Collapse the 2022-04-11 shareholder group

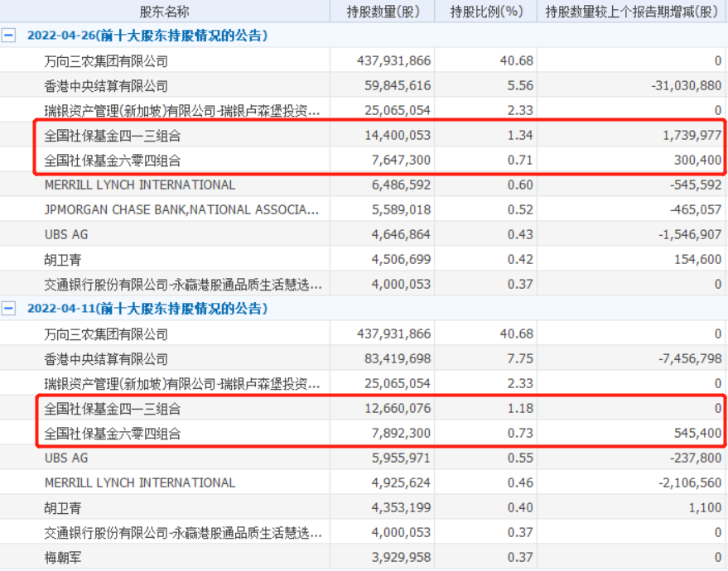point(8,309)
